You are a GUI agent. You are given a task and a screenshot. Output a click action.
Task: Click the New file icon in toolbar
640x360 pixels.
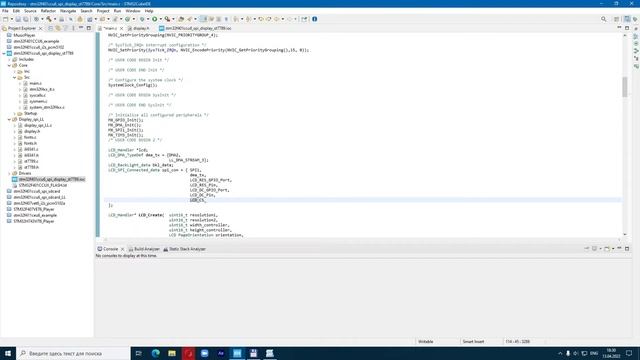pos(5,19)
